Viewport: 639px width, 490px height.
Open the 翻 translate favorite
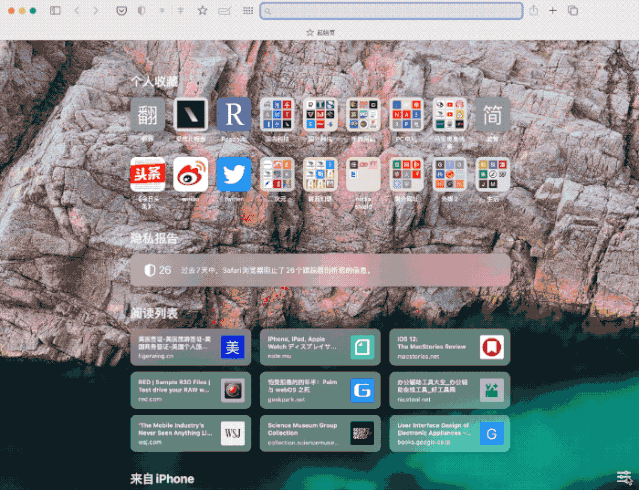147,114
